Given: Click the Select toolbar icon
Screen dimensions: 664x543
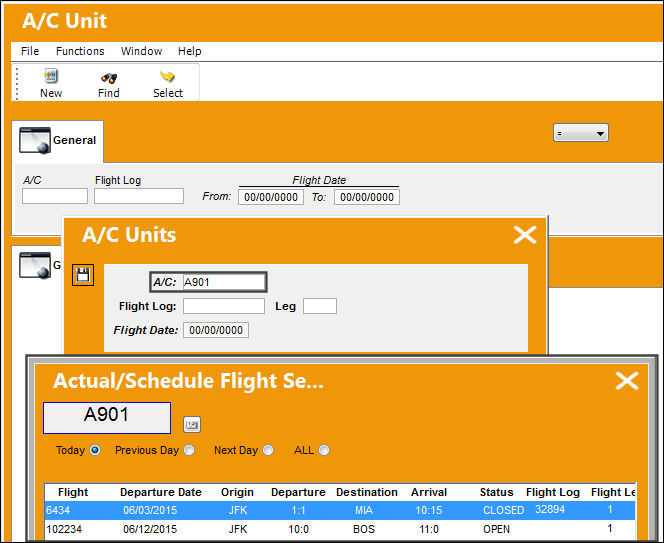Looking at the screenshot, I should 167,77.
